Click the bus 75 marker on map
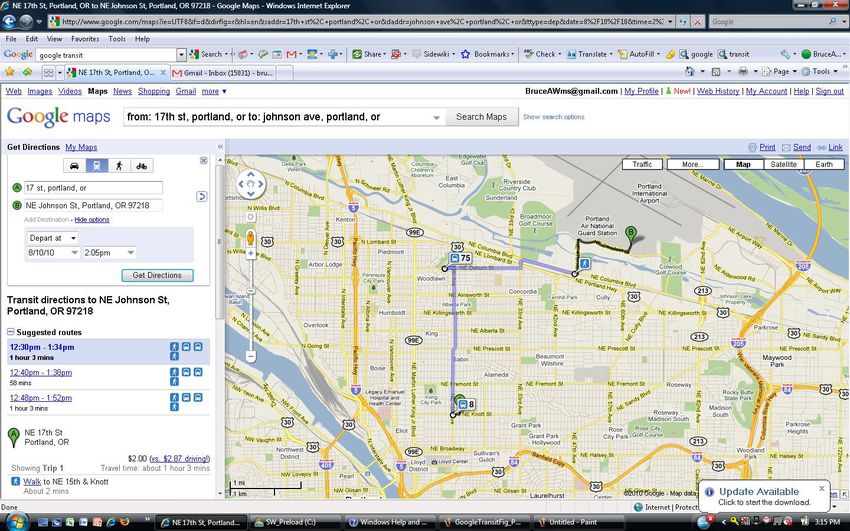850x531 pixels. point(460,258)
